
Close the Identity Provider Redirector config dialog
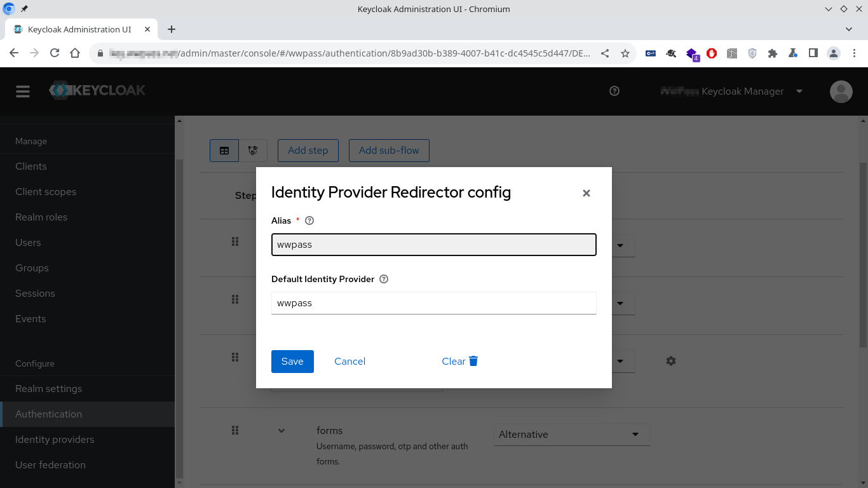(586, 193)
